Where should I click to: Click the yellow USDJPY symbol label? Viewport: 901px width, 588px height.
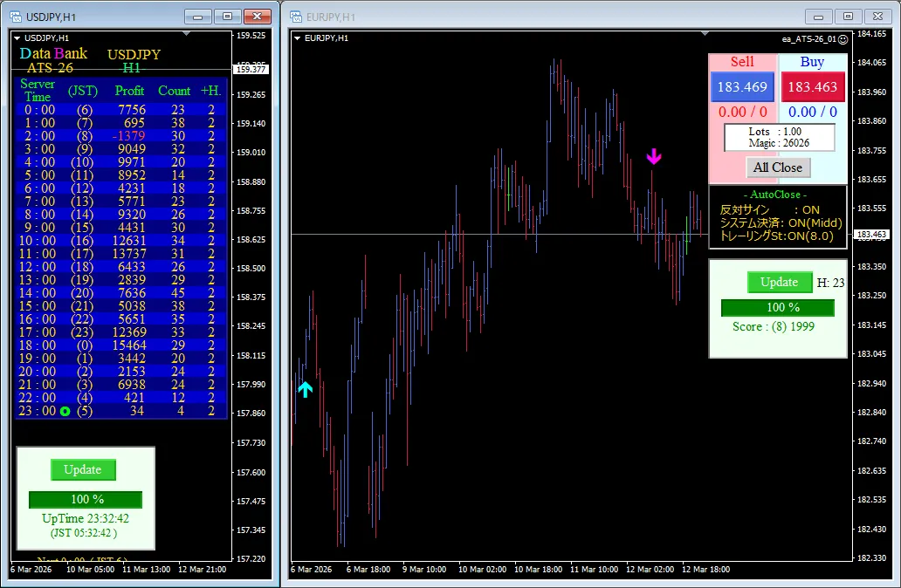point(134,55)
